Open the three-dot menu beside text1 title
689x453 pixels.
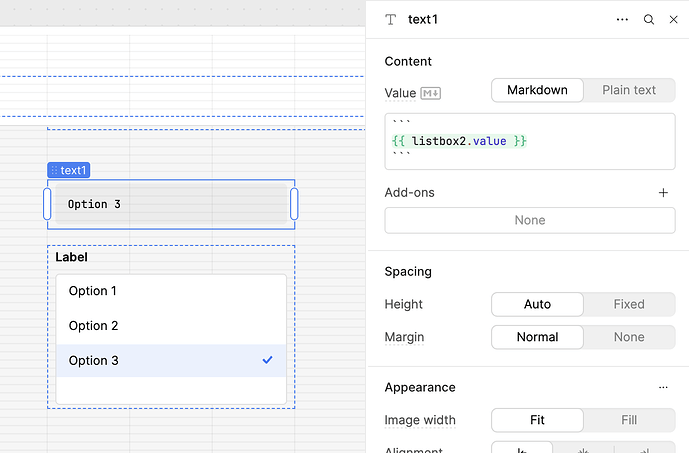click(x=622, y=19)
